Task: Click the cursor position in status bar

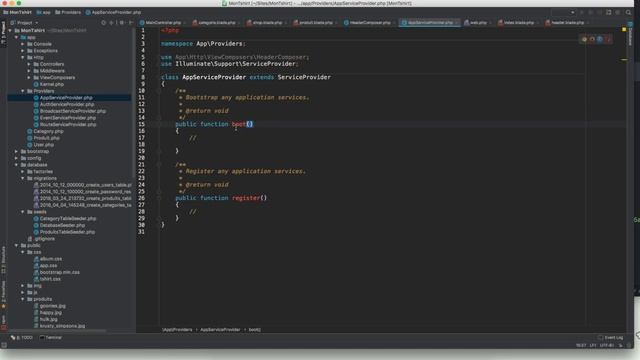Action: (x=581, y=345)
